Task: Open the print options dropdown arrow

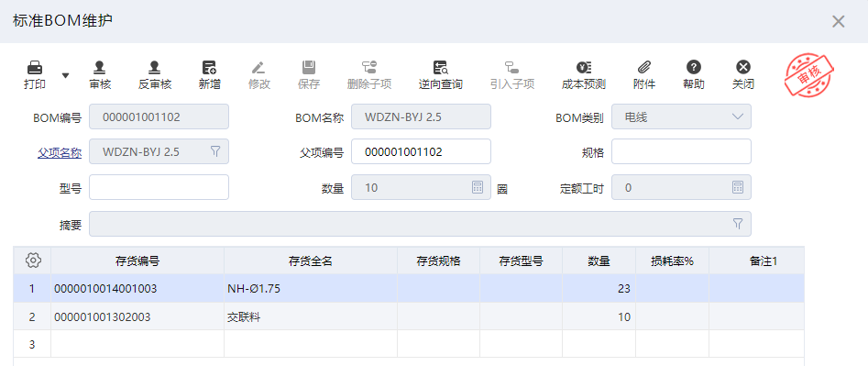Action: pyautogui.click(x=65, y=75)
